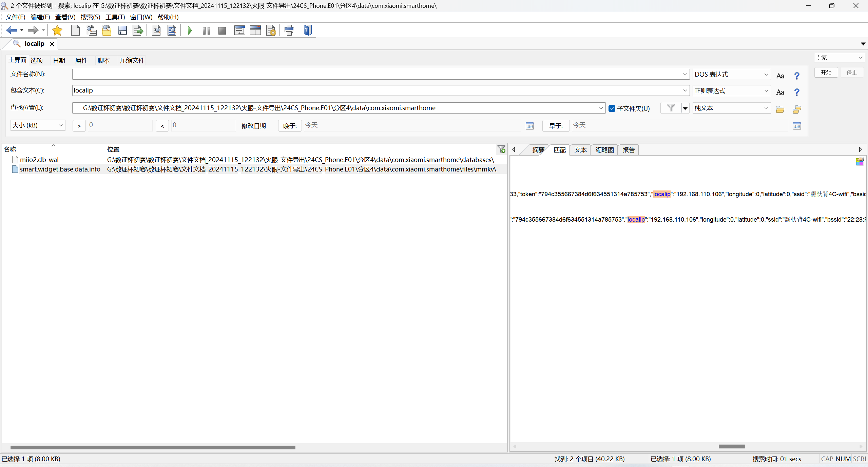Toggle case sensitivity Aa for file name

coord(780,76)
